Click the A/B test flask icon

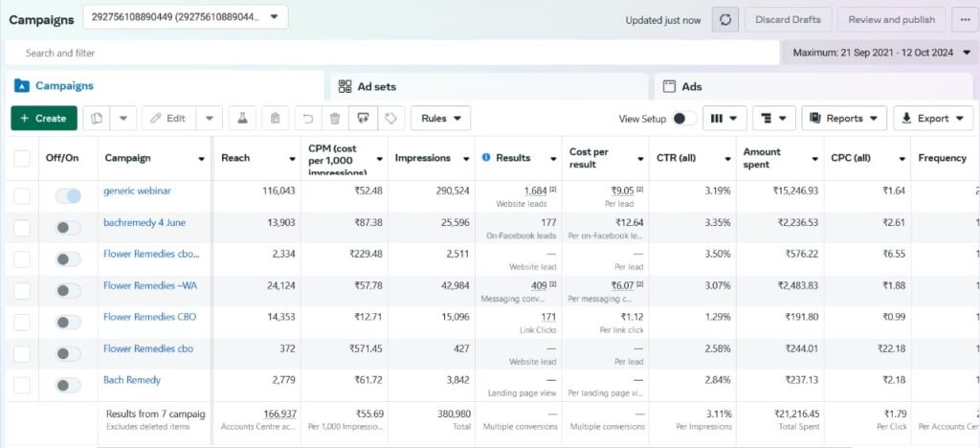[x=242, y=119]
